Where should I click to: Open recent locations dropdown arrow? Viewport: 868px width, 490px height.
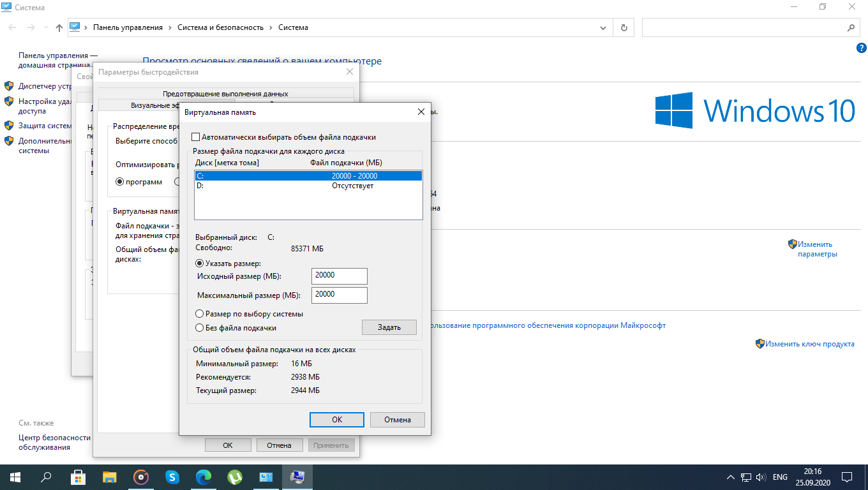coord(45,28)
